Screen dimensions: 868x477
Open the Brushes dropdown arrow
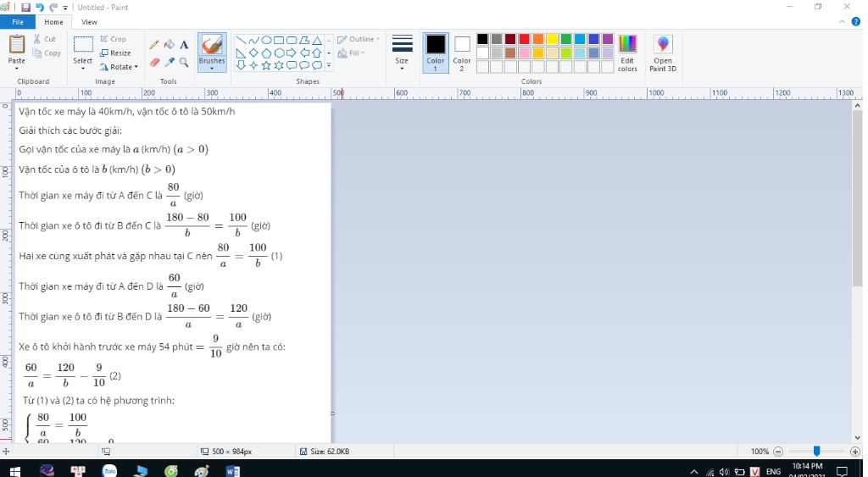[212, 68]
